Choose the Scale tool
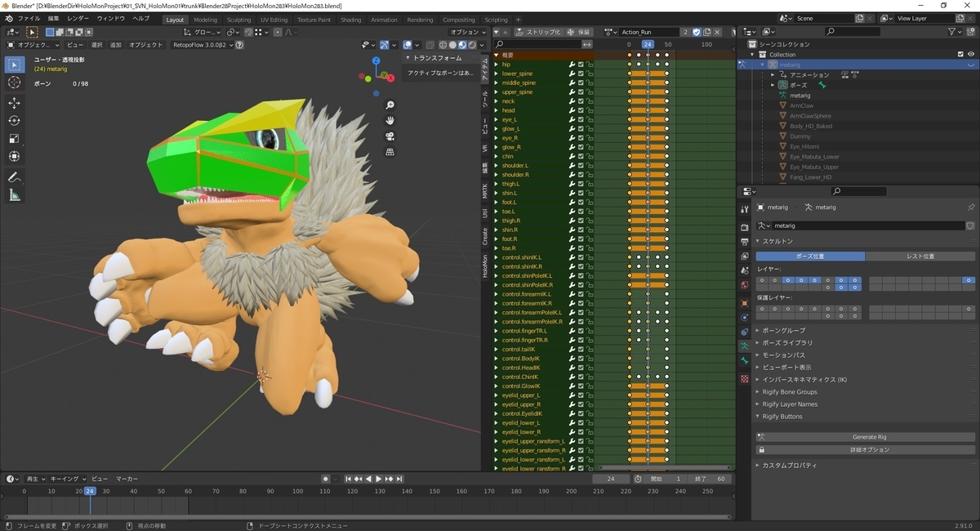980x531 pixels. pyautogui.click(x=15, y=139)
